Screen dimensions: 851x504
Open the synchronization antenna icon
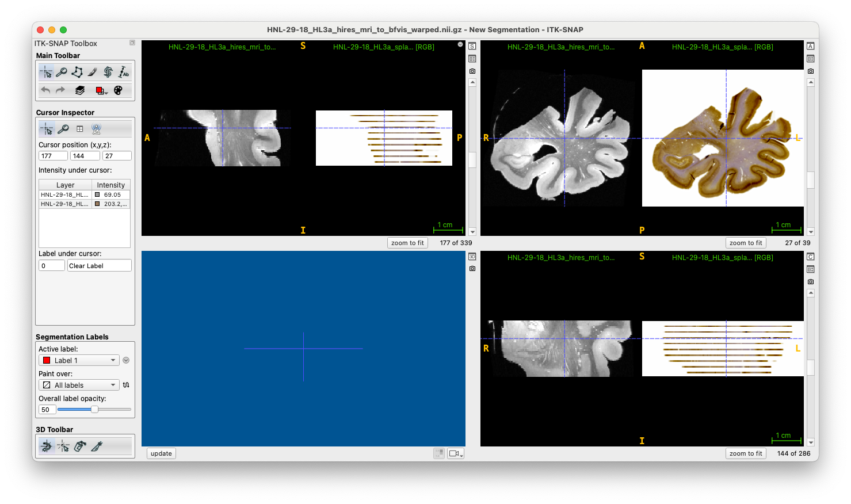point(97,129)
